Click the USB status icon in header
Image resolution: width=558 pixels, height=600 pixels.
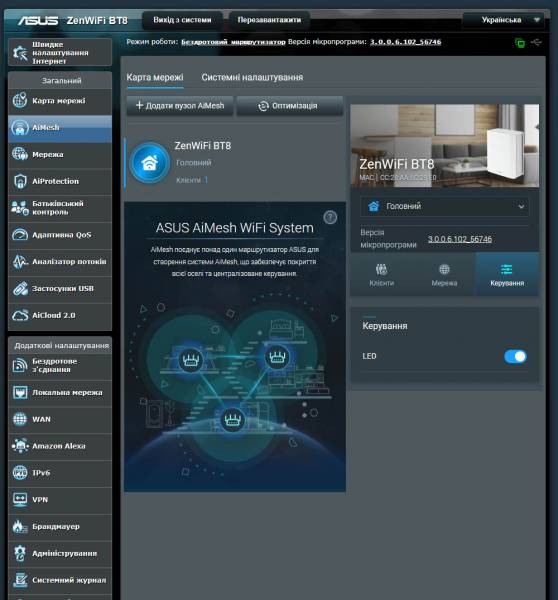(x=537, y=42)
